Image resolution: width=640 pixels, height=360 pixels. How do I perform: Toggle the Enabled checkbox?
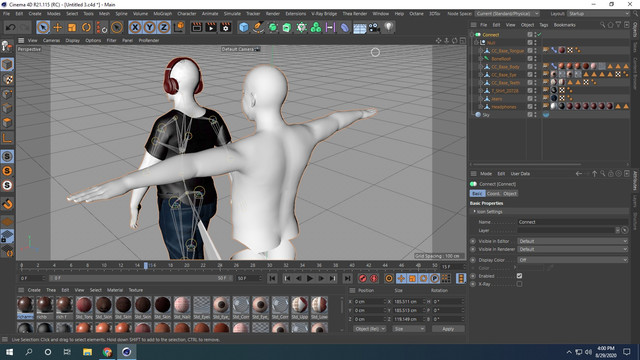coord(519,276)
